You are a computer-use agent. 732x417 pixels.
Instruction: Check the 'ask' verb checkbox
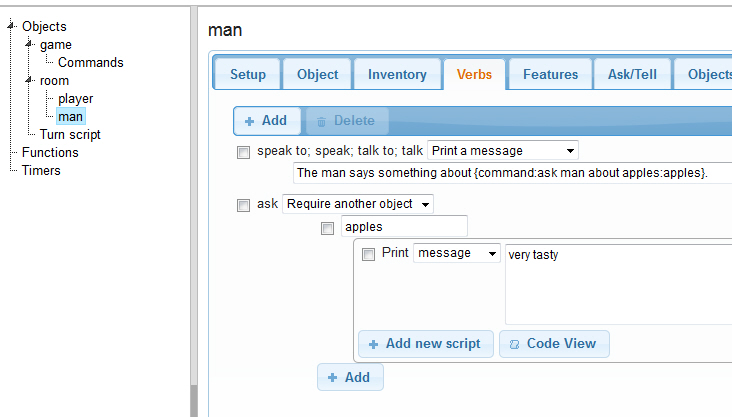(x=243, y=205)
